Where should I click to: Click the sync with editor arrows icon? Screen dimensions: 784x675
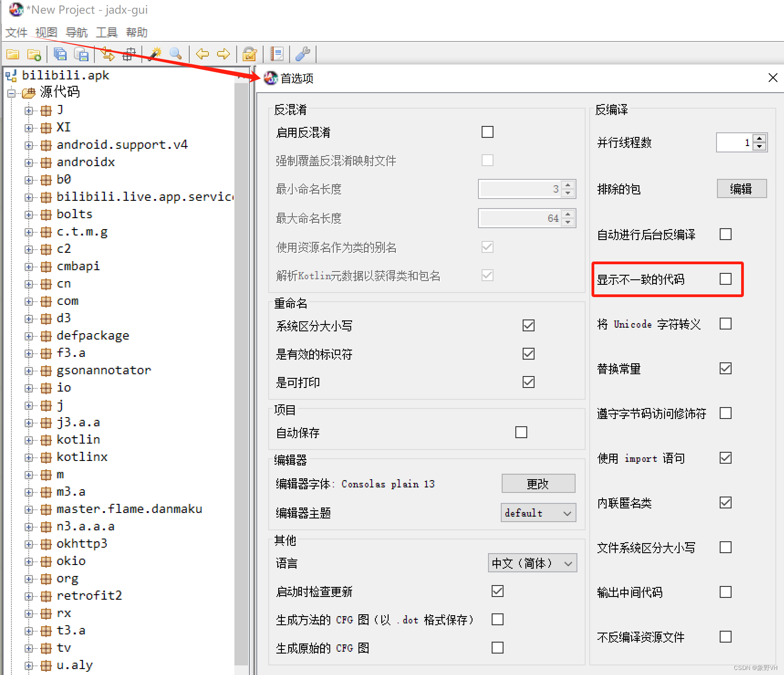pos(108,54)
